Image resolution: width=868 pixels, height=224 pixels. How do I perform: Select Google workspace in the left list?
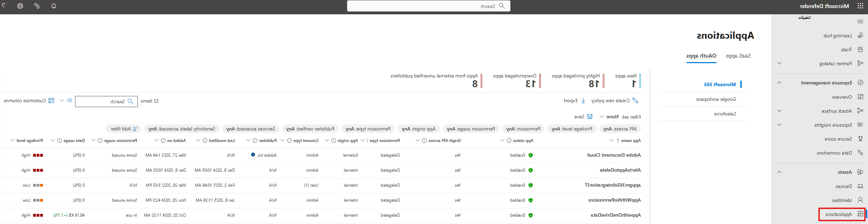716,99
